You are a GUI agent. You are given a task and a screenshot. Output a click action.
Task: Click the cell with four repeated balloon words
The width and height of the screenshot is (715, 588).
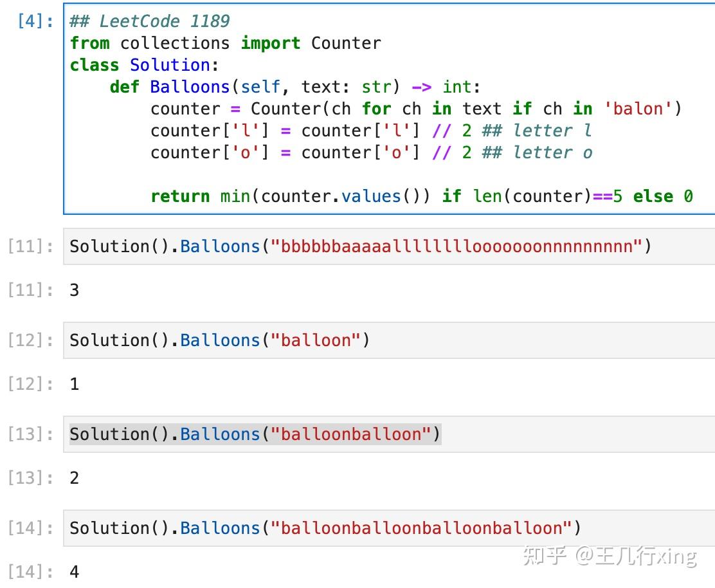pyautogui.click(x=325, y=528)
